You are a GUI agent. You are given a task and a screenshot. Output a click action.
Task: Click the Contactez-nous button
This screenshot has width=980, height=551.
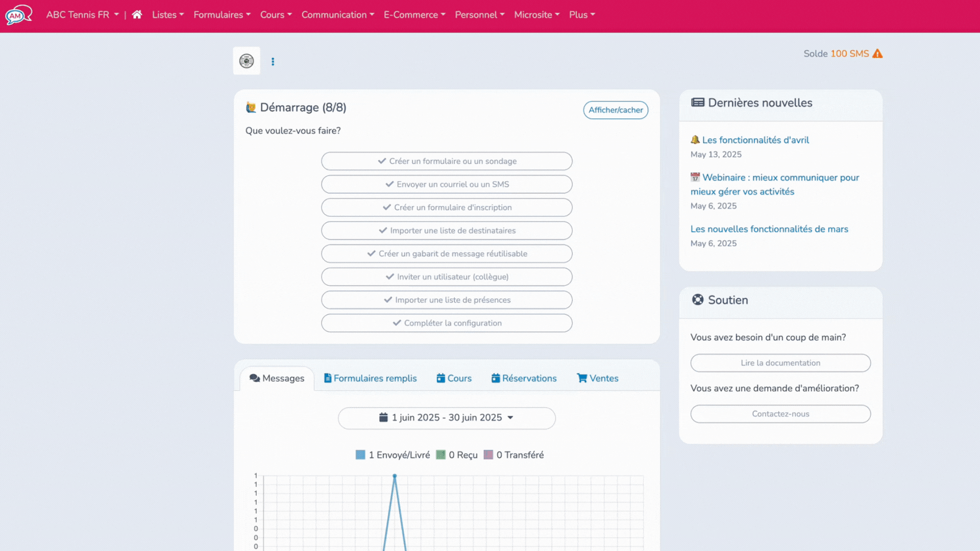click(x=780, y=414)
